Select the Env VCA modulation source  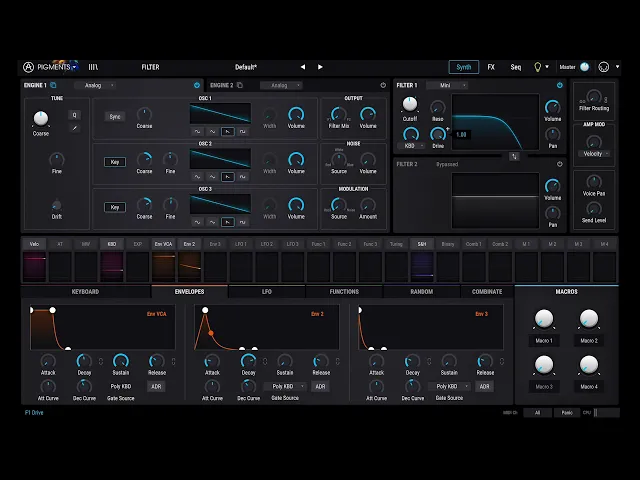coord(163,244)
